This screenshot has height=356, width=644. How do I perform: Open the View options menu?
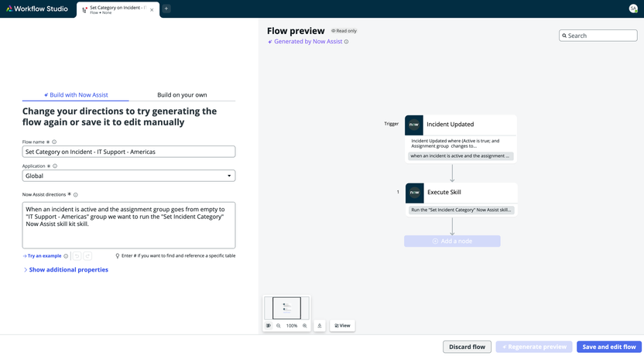(342, 326)
